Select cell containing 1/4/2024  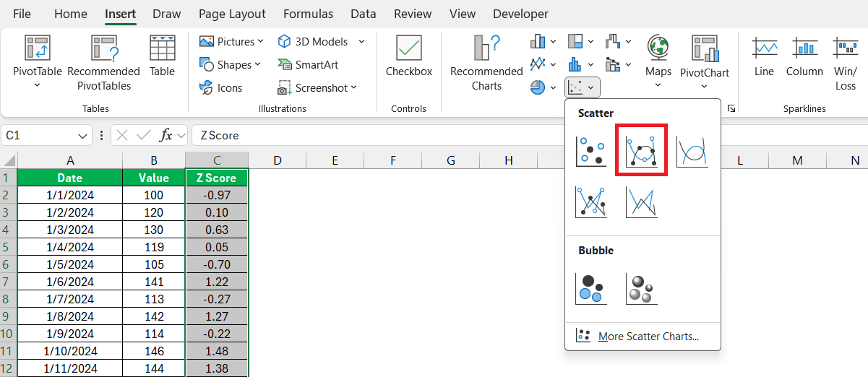(70, 247)
